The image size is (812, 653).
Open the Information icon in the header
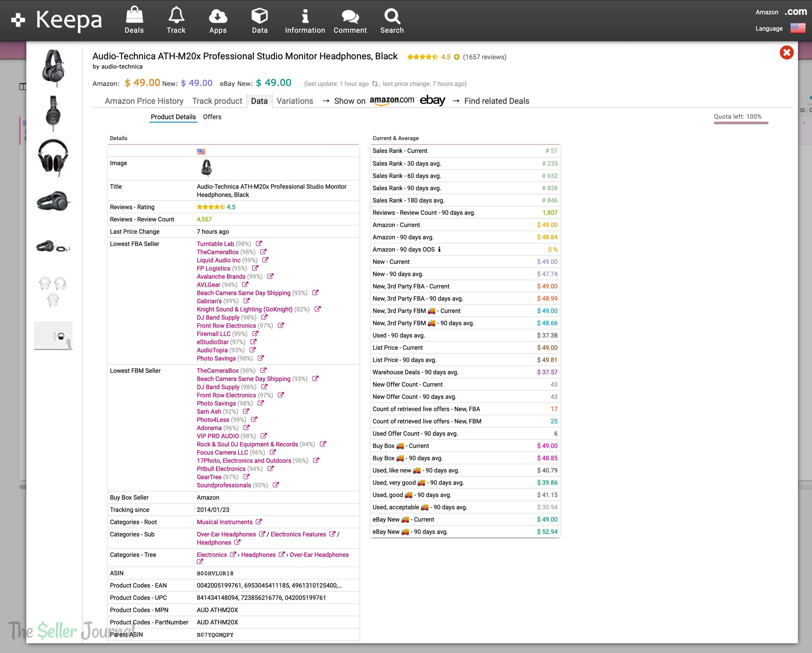pyautogui.click(x=305, y=16)
